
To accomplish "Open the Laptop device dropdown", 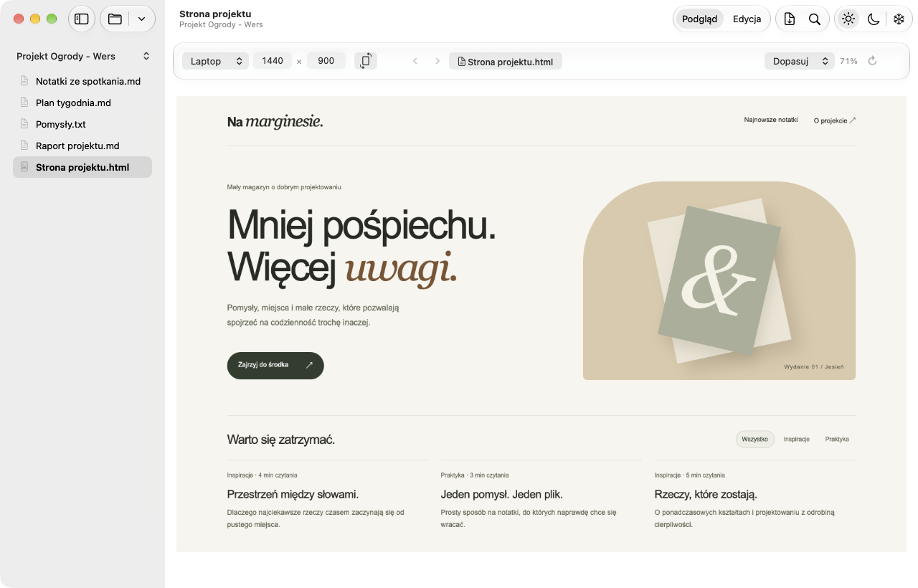I will coord(215,61).
